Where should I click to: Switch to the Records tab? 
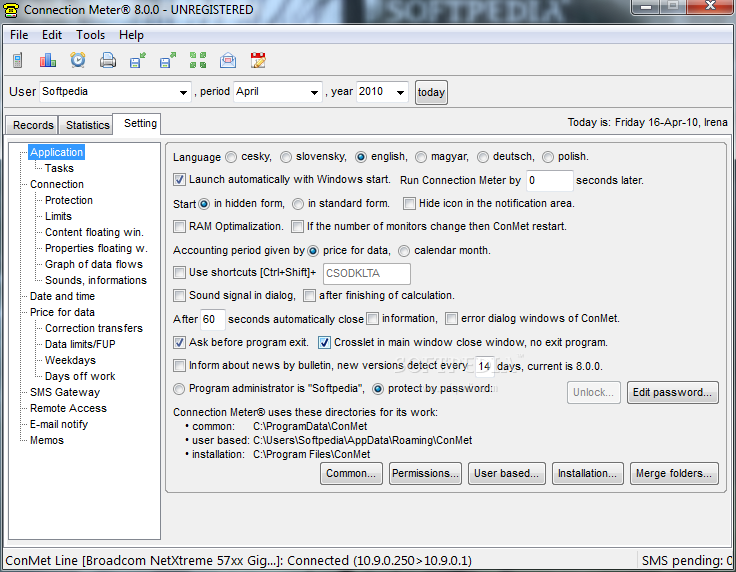coord(33,125)
